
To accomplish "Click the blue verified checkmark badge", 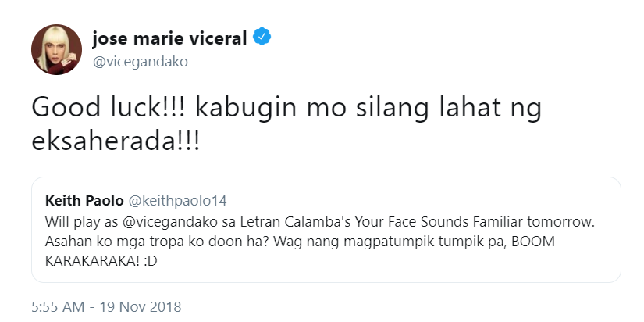I will click(x=262, y=38).
